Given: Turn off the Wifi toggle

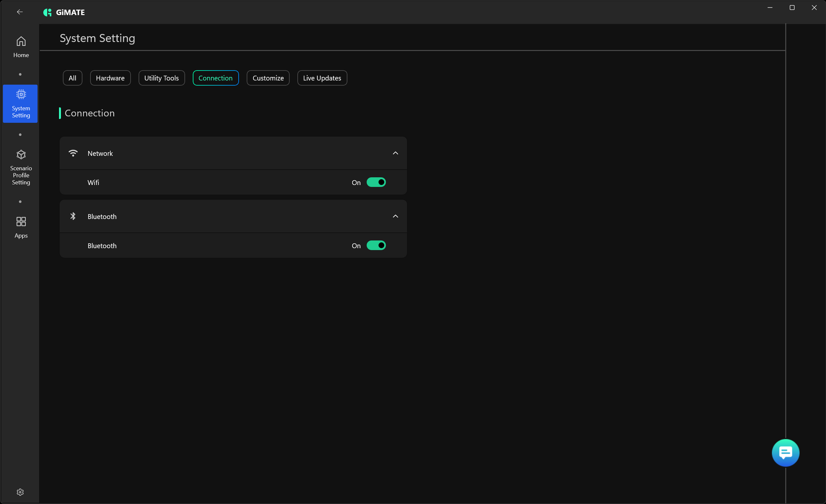Looking at the screenshot, I should (x=376, y=182).
